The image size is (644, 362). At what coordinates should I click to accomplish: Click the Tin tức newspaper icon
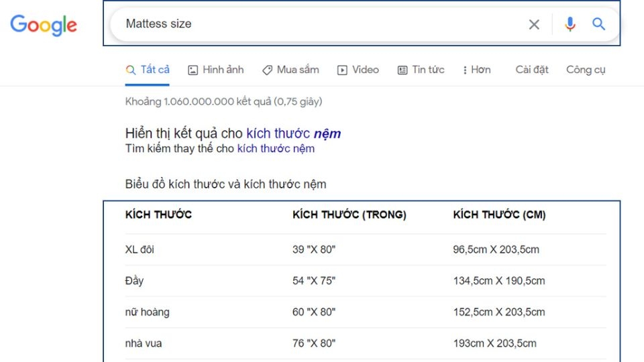[x=402, y=70]
